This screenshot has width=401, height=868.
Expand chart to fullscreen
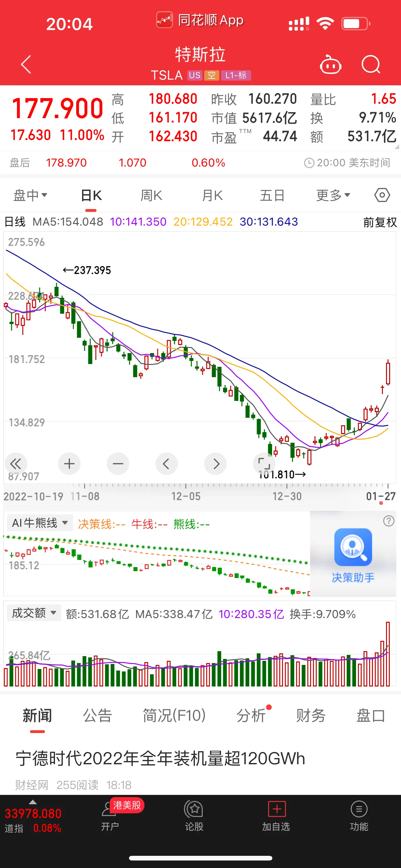coord(264,464)
